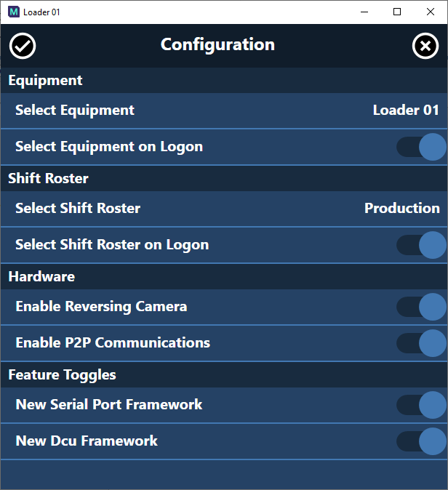Disable New Serial Port Framework switch
The image size is (448, 490).
coord(422,405)
